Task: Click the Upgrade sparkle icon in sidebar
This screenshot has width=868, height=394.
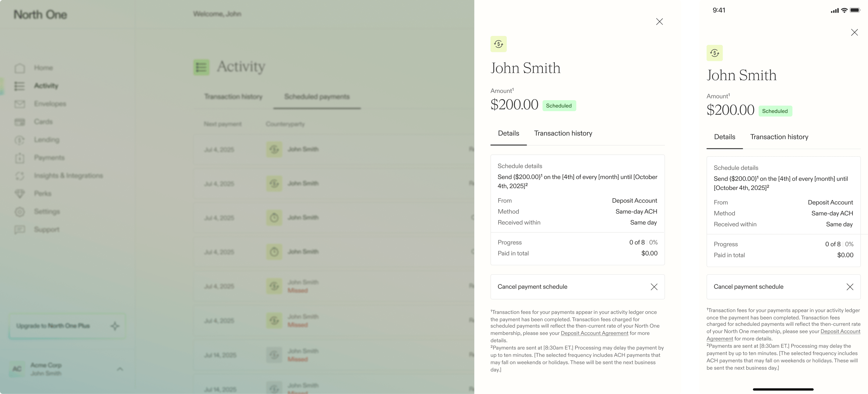Action: [115, 326]
